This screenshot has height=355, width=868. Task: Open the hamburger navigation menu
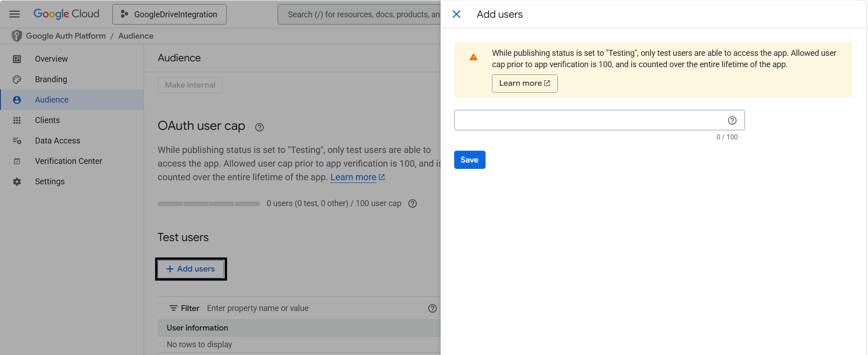15,14
